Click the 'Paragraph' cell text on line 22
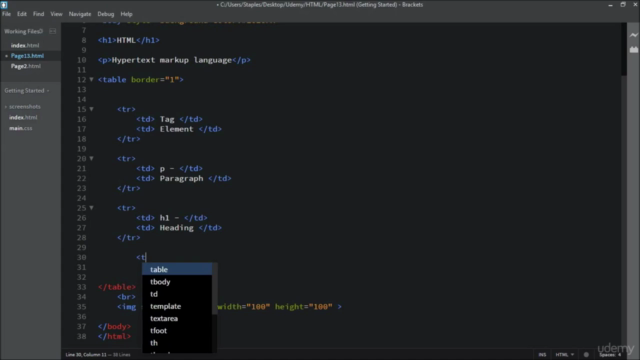 coord(181,178)
